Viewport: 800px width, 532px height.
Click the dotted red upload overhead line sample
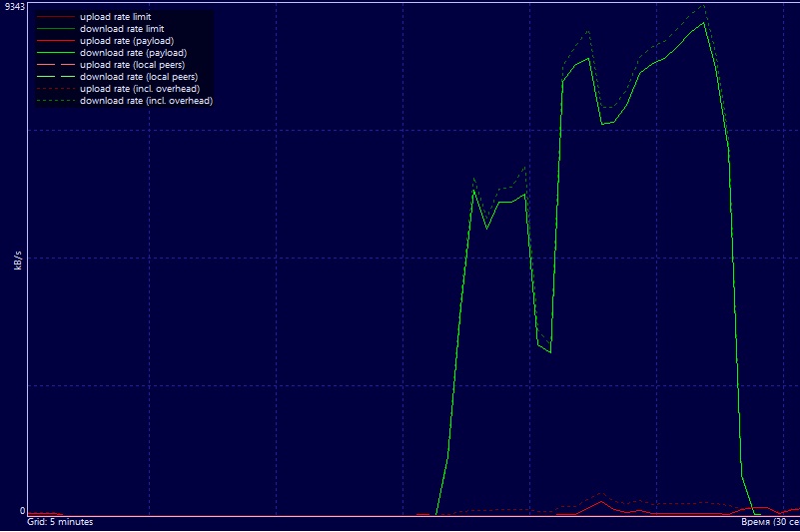(54, 90)
